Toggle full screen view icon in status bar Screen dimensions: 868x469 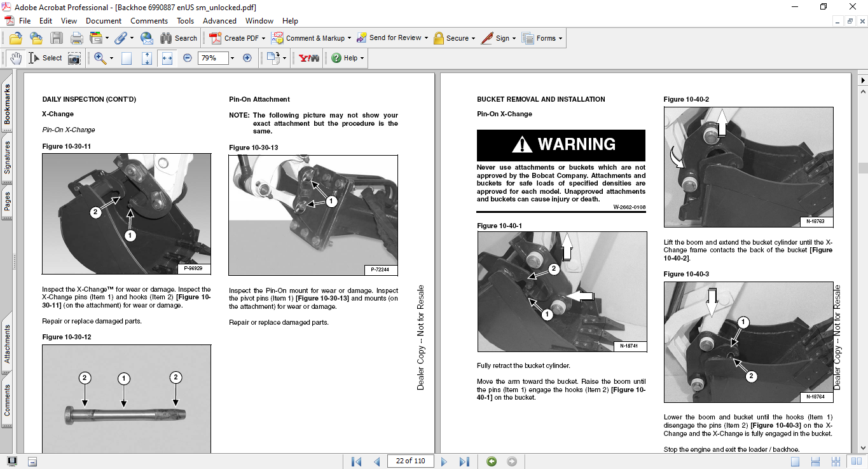11,461
